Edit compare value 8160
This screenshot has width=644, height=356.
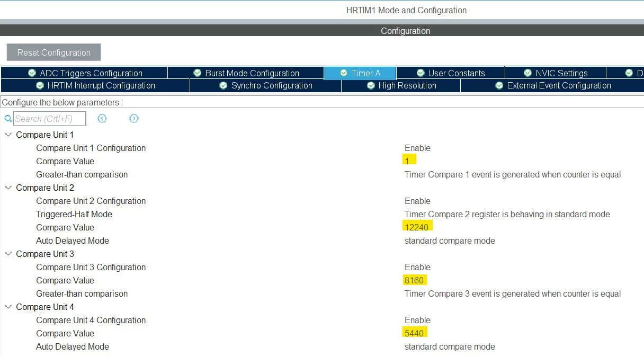tap(414, 280)
